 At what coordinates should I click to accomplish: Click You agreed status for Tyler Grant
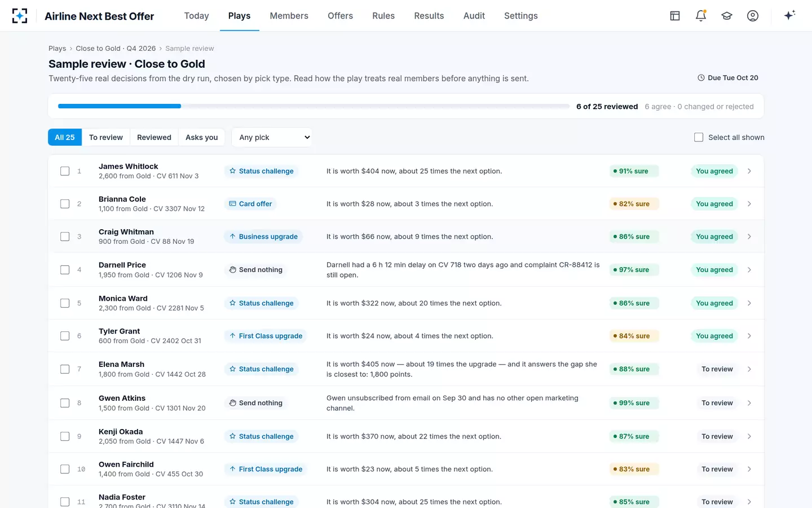[x=714, y=336]
